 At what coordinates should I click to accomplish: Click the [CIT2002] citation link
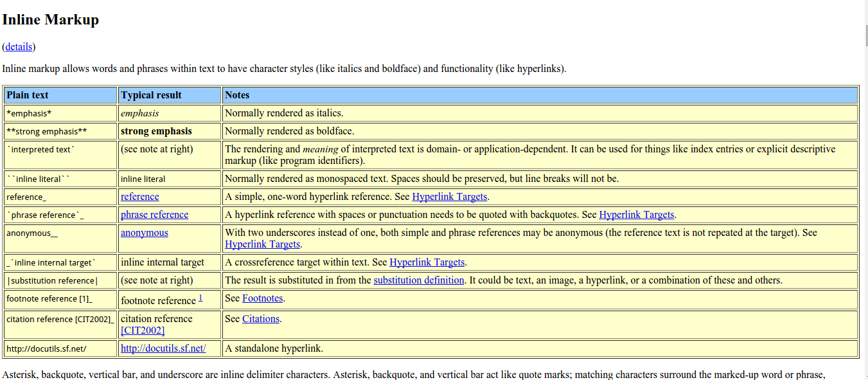click(x=143, y=330)
